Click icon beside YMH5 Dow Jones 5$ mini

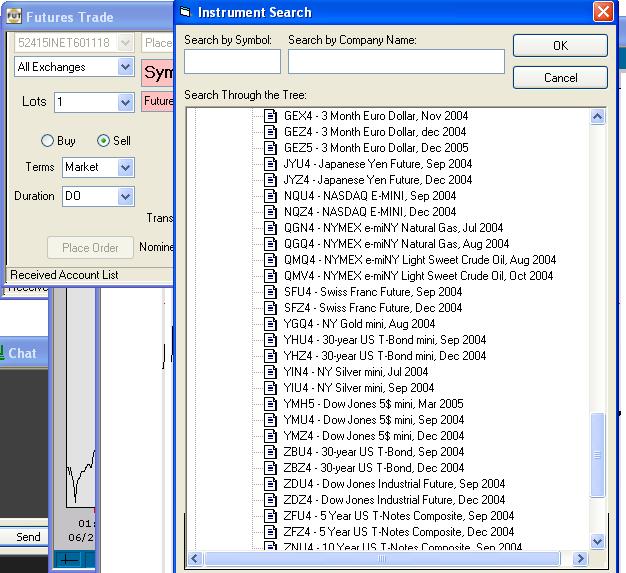(270, 404)
